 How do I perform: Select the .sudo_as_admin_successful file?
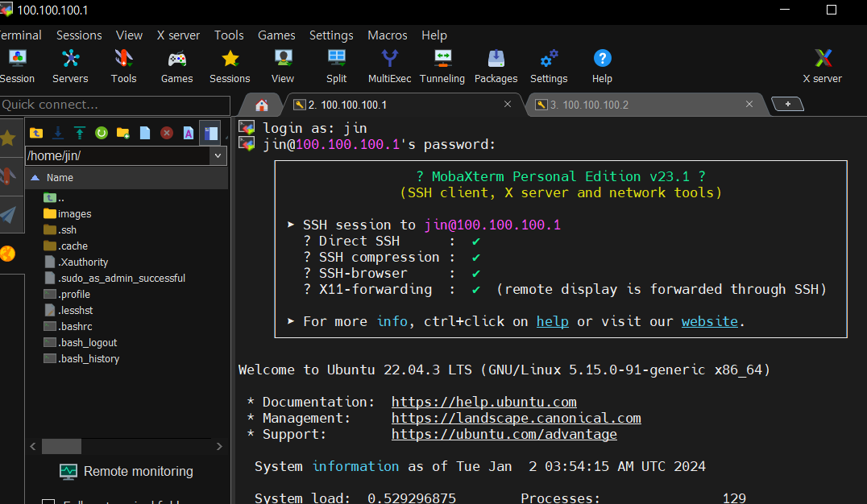click(115, 278)
